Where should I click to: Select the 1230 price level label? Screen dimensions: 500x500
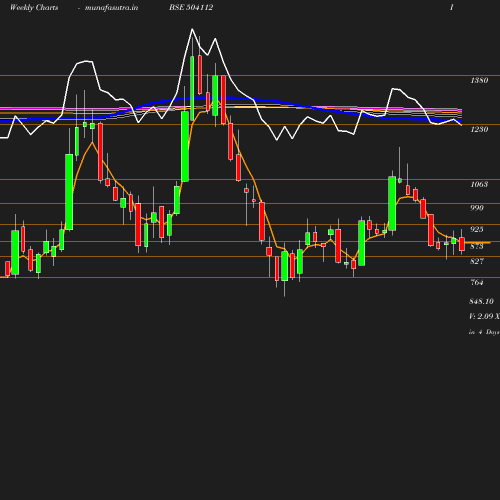click(479, 129)
